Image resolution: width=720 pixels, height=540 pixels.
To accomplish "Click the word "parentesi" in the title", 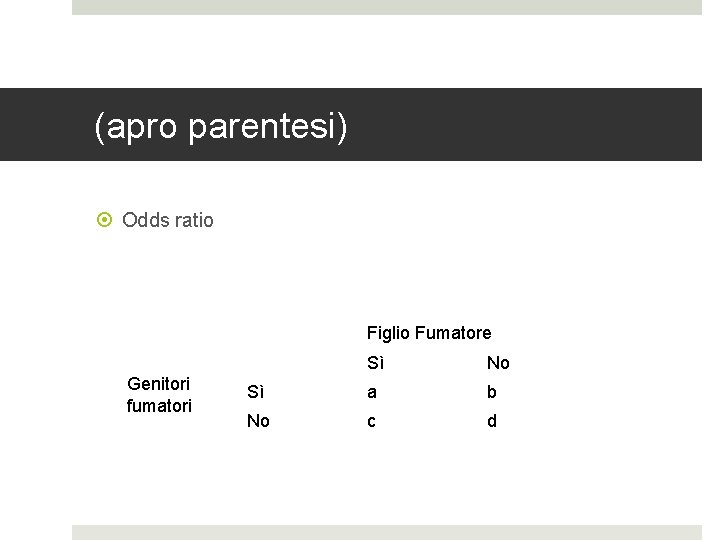I will pos(267,127).
